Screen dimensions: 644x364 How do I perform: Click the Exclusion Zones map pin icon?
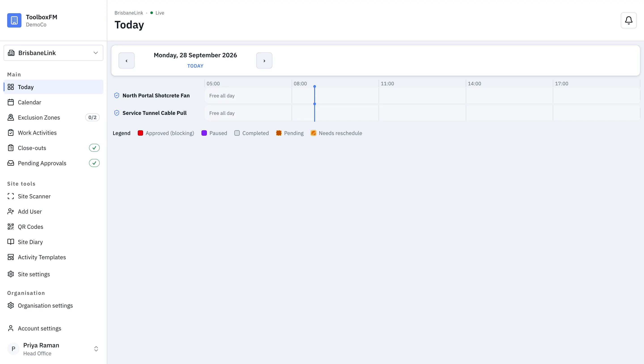11,117
